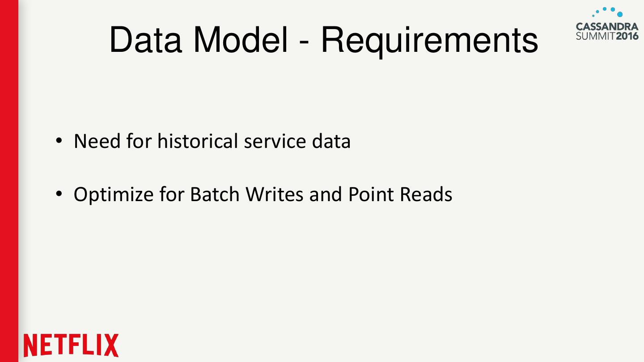Image resolution: width=644 pixels, height=362 pixels.
Task: Click the 'Need for historical service data' bullet
Action: (x=212, y=141)
